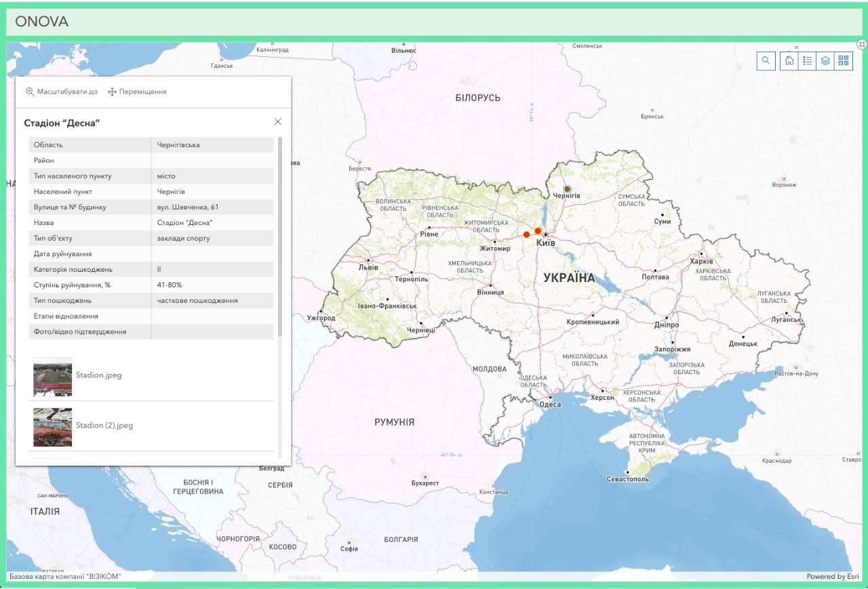This screenshot has height=589, width=868.
Task: Click the Тип пошкоджень label
Action: 62,301
